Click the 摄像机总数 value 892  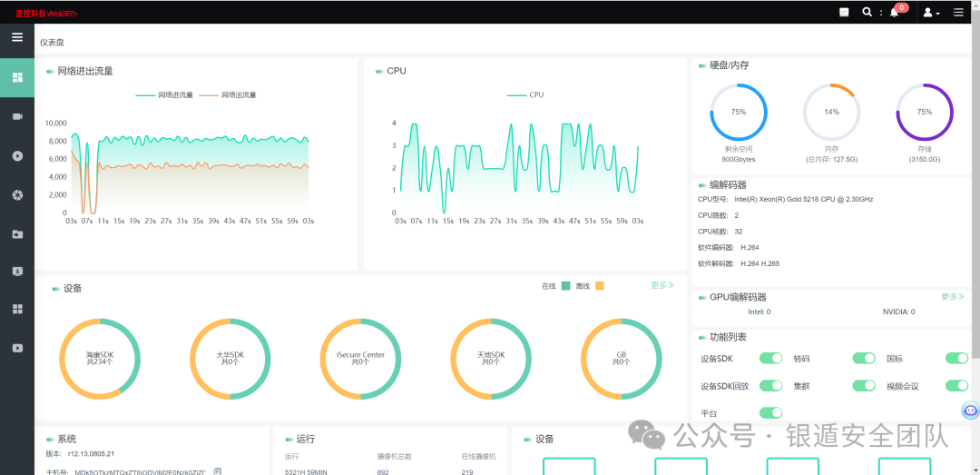coord(383,472)
